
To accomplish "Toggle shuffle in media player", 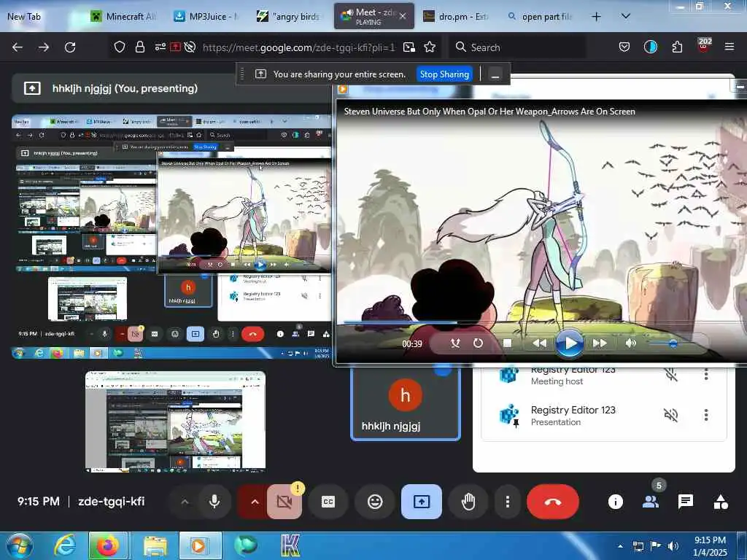I will click(x=455, y=343).
